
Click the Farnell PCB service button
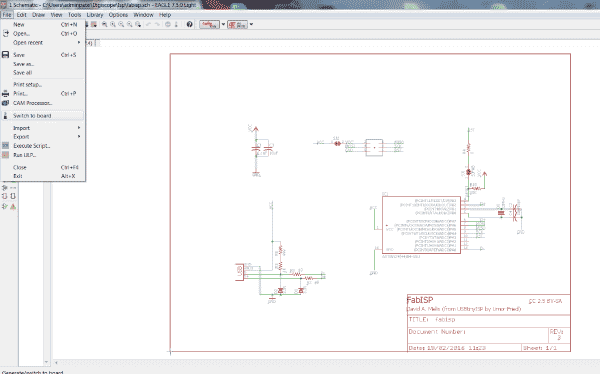pyautogui.click(x=237, y=24)
